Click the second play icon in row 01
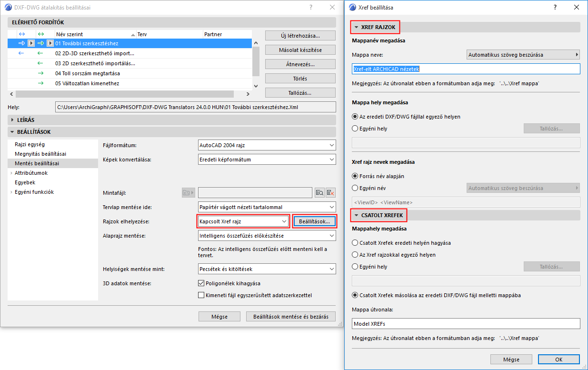The height and width of the screenshot is (370, 588). (50, 43)
